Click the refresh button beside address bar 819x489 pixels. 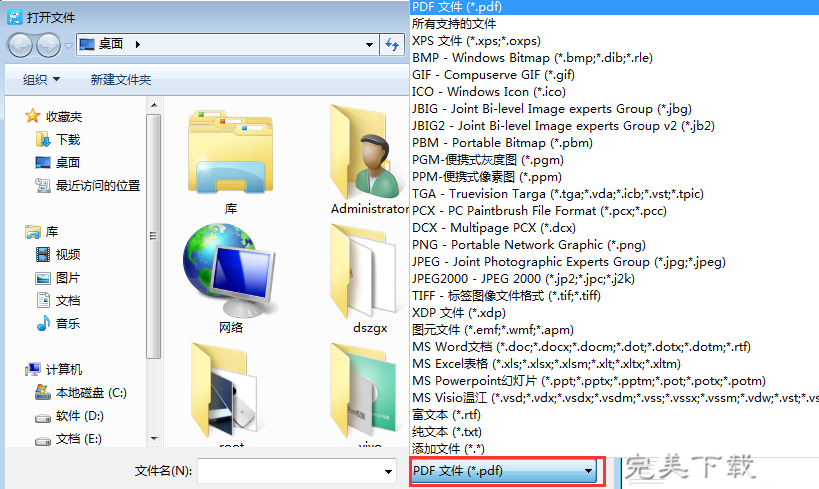392,44
